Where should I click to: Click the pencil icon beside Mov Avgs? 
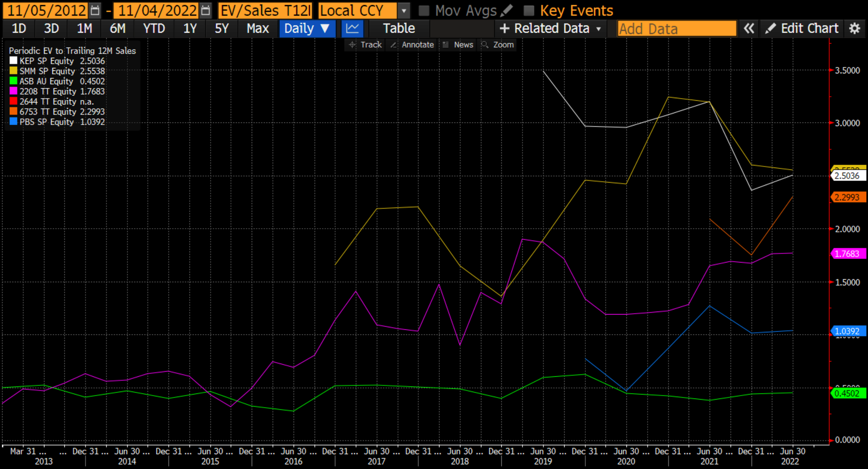click(506, 10)
